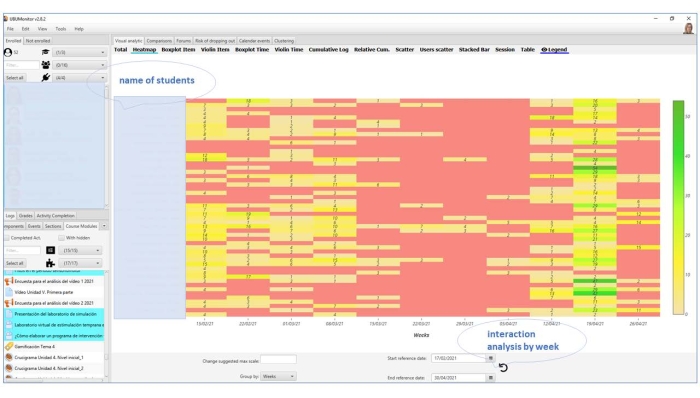Click the UBUMonitor app icon in title bar
The image size is (700, 398).
(6, 19)
